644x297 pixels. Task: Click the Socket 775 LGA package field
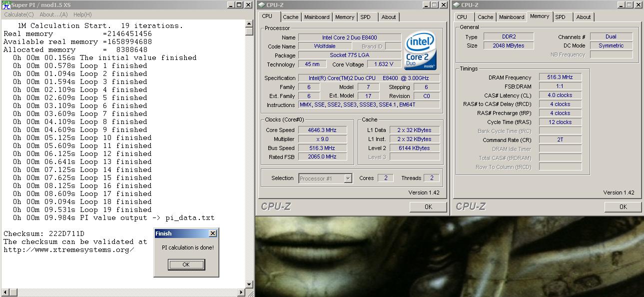[x=350, y=55]
